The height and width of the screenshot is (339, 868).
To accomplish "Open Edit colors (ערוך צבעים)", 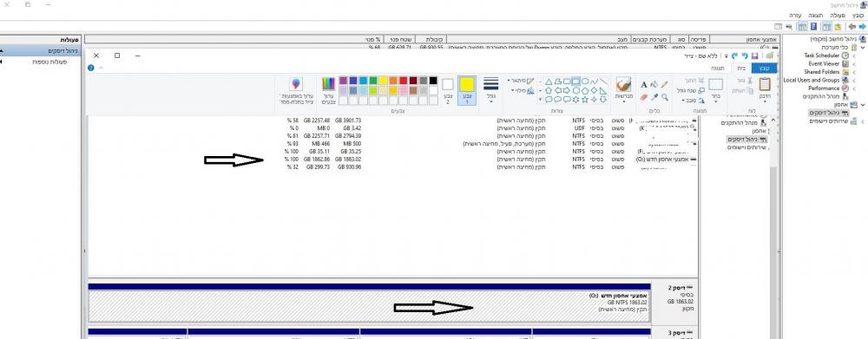I will [328, 91].
